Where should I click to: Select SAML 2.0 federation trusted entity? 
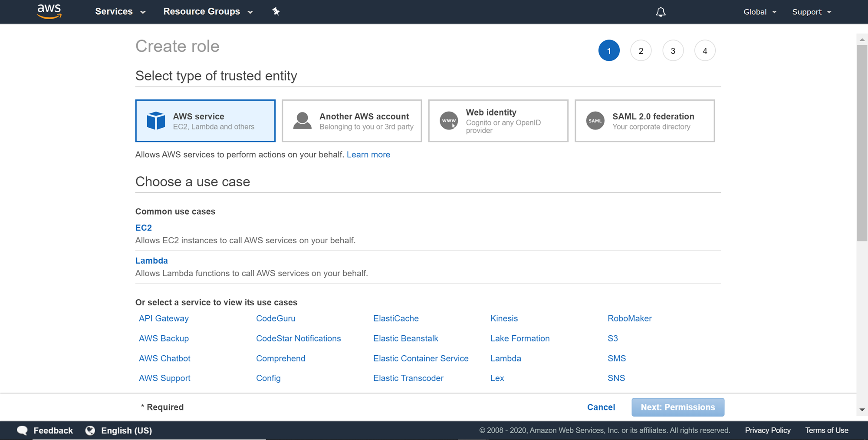644,121
